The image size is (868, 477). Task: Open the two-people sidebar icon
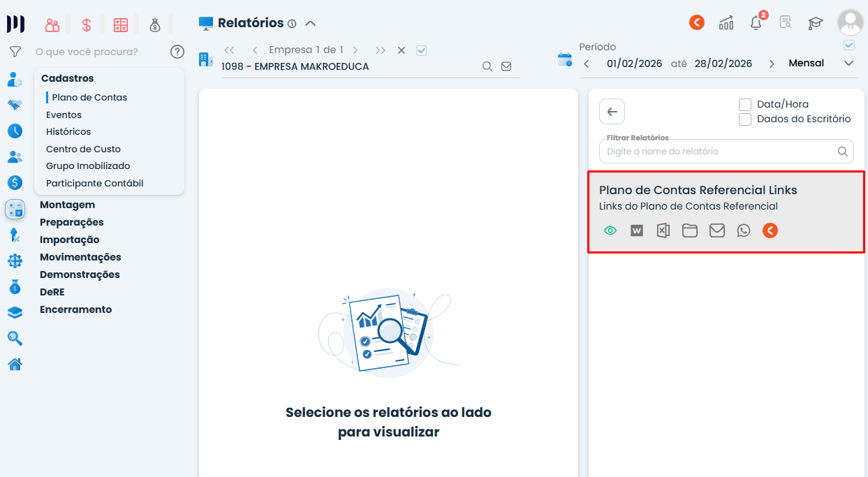tap(15, 156)
